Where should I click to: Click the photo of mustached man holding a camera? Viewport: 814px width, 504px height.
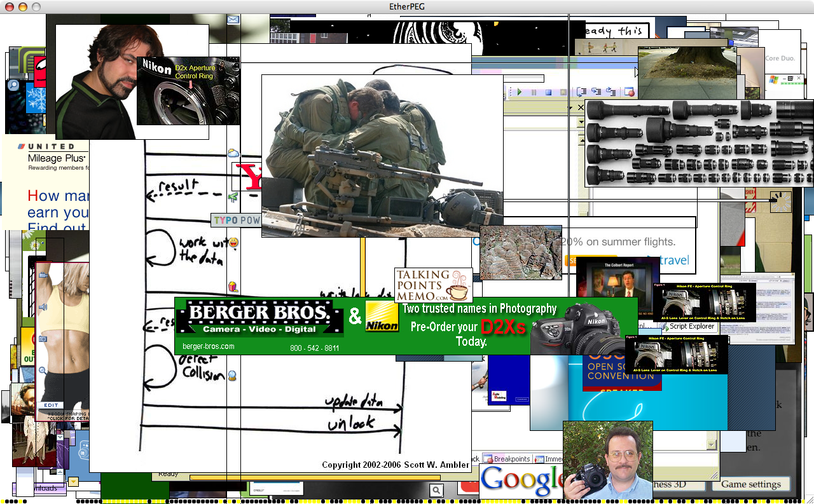click(x=608, y=460)
